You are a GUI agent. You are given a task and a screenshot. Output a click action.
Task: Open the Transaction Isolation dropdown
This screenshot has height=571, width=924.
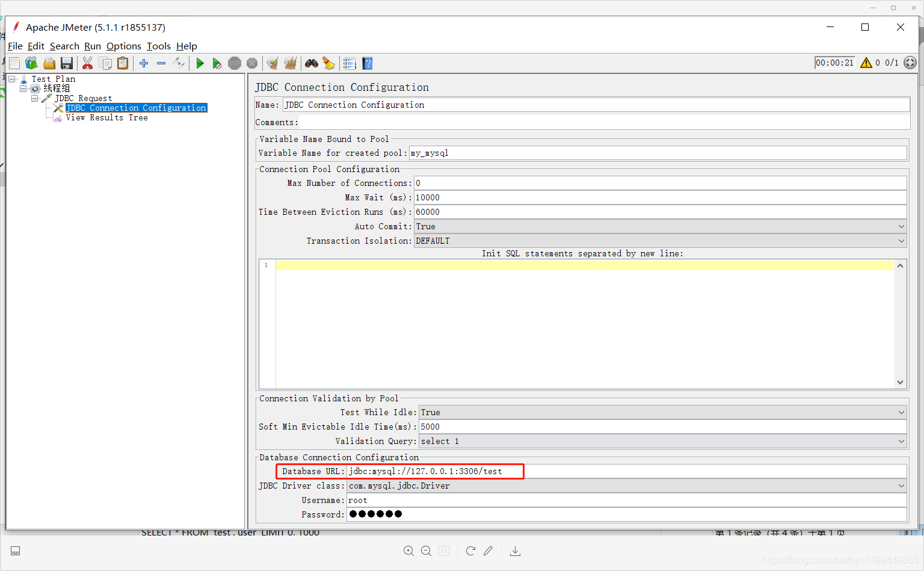[661, 241]
